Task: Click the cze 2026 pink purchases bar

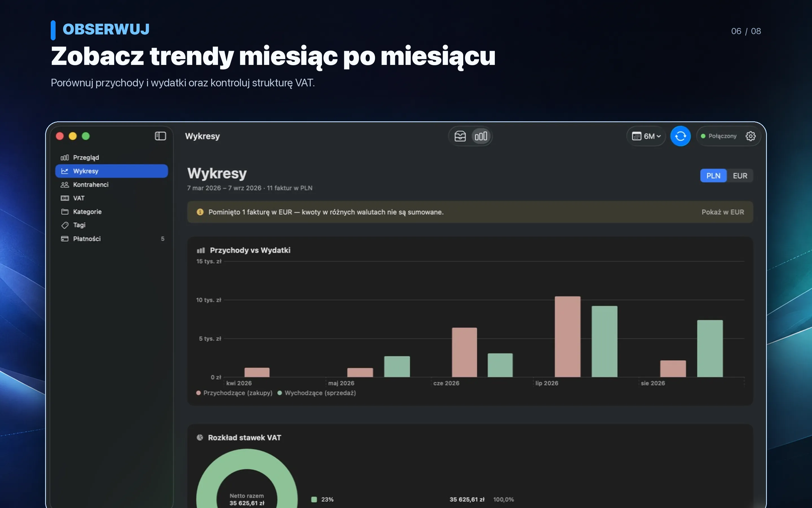Action: 464,352
